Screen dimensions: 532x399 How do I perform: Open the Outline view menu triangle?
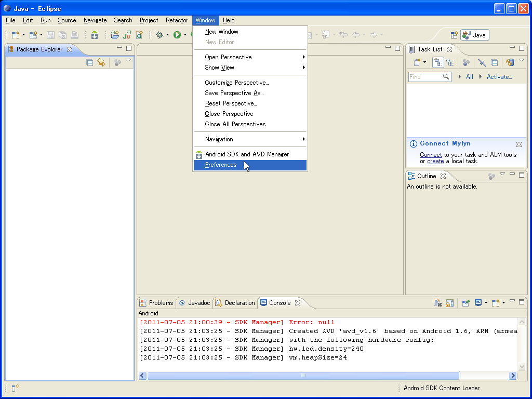[x=502, y=174]
